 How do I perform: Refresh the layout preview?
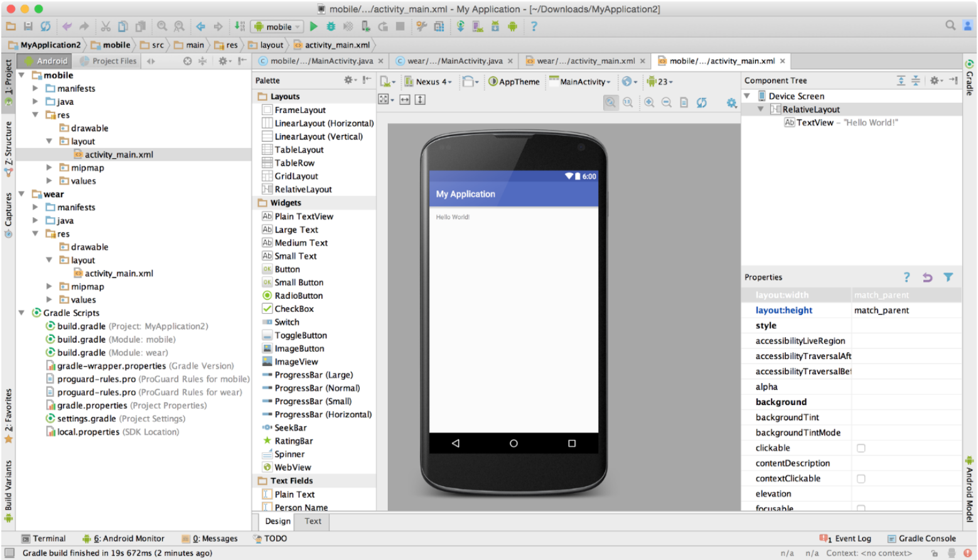(x=702, y=102)
